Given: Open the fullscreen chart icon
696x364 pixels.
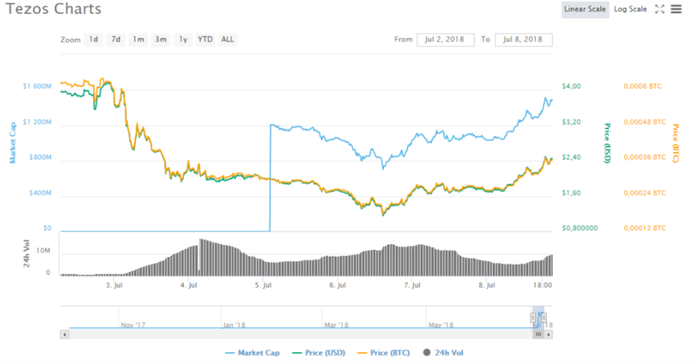Looking at the screenshot, I should [660, 9].
